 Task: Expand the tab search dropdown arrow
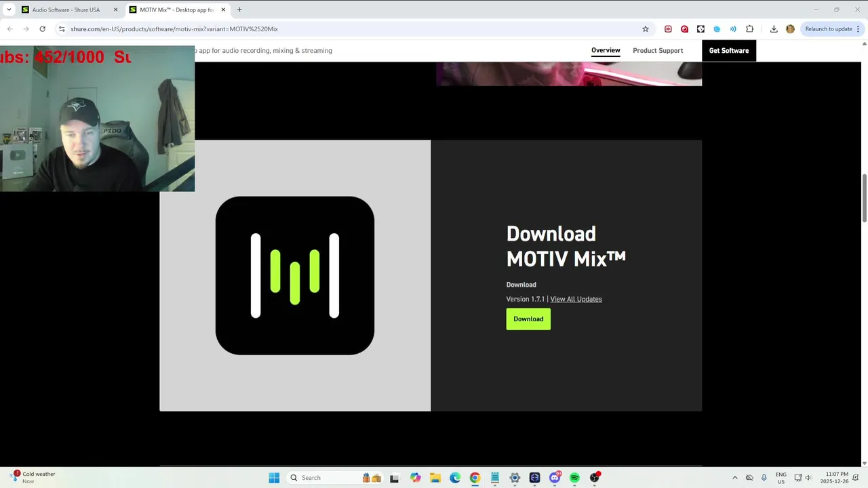pos(9,9)
